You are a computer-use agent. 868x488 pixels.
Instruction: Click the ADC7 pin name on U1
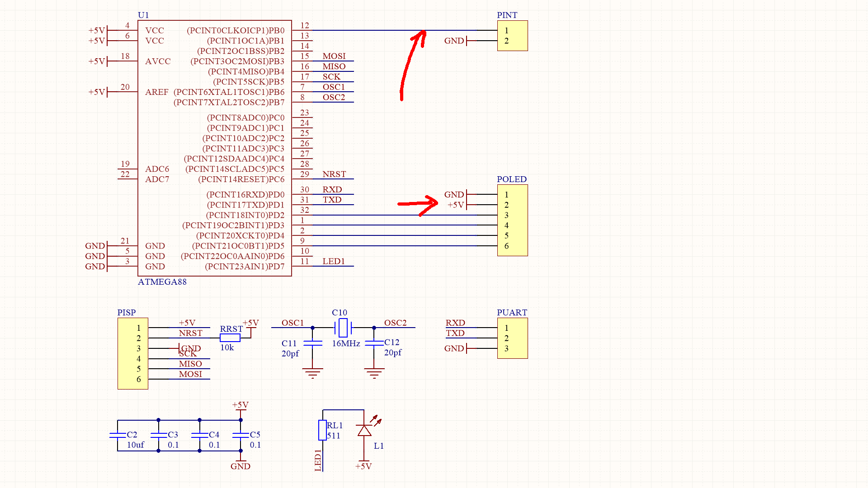(157, 179)
